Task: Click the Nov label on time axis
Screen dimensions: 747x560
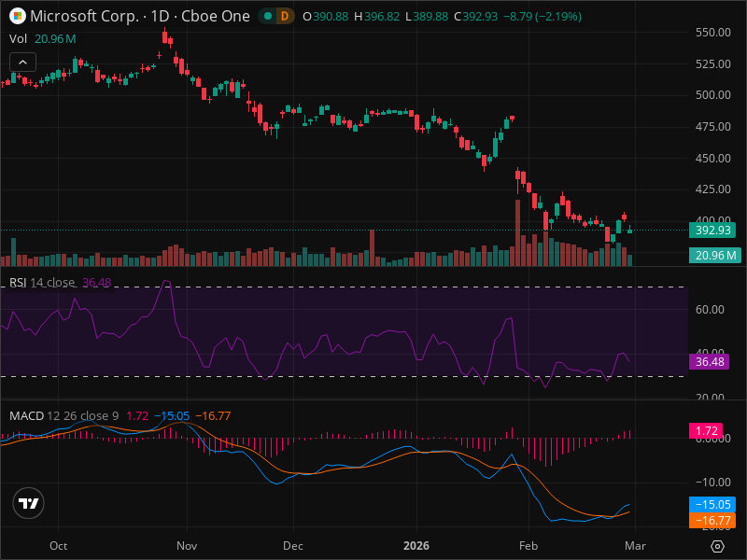Action: click(x=187, y=546)
